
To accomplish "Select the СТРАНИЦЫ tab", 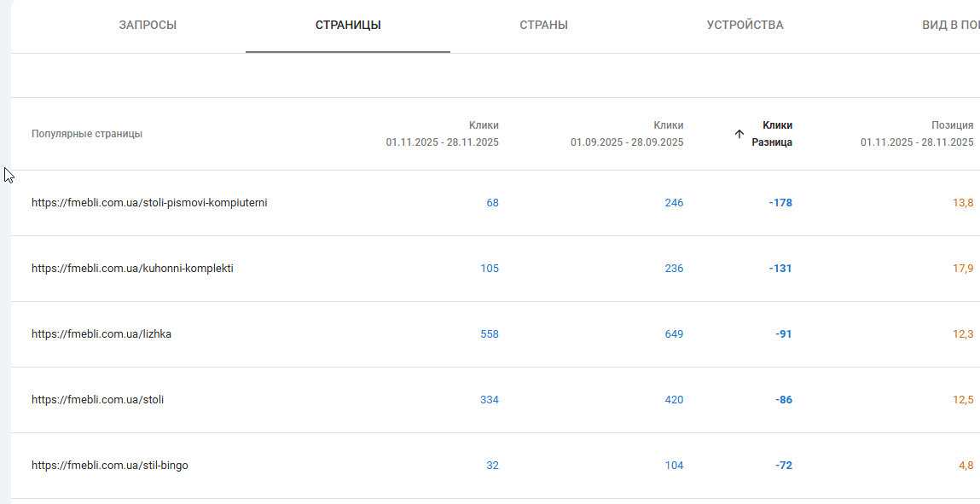I will point(348,25).
